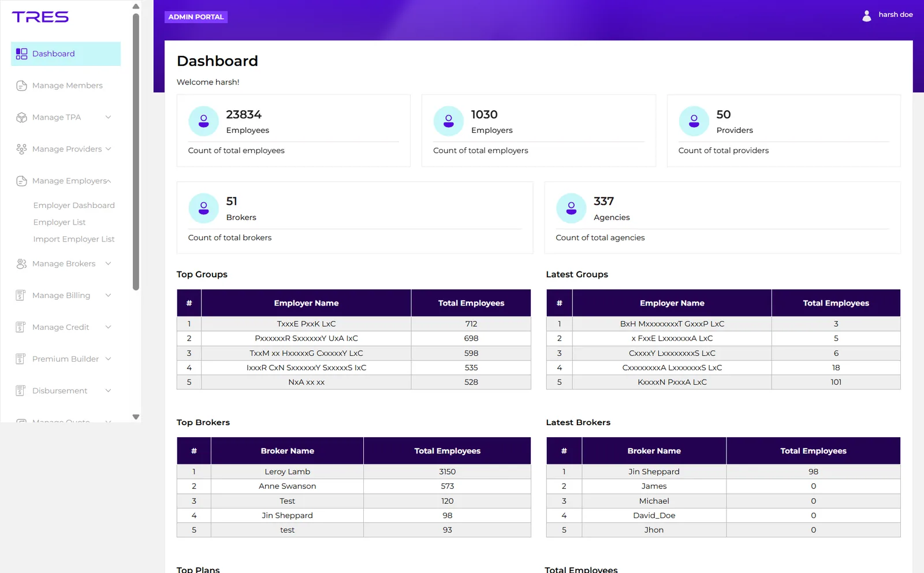Open the harsh doe account name

(x=896, y=14)
